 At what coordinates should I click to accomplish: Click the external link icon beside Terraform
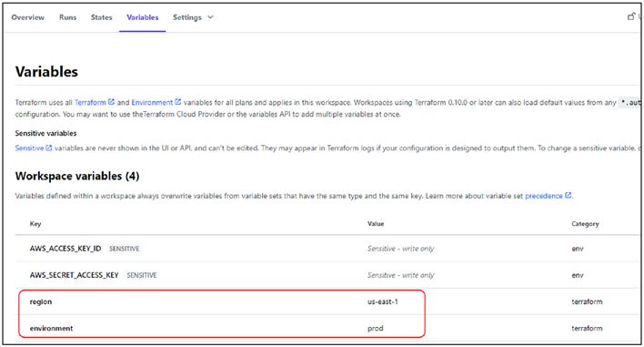(111, 102)
